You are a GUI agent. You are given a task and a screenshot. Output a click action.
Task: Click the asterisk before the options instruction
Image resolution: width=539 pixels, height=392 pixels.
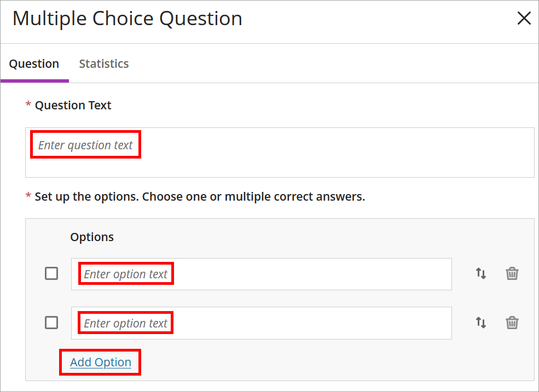tap(28, 196)
